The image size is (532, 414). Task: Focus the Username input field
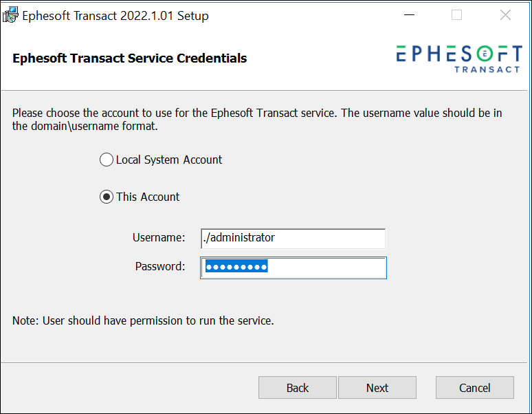pyautogui.click(x=293, y=239)
